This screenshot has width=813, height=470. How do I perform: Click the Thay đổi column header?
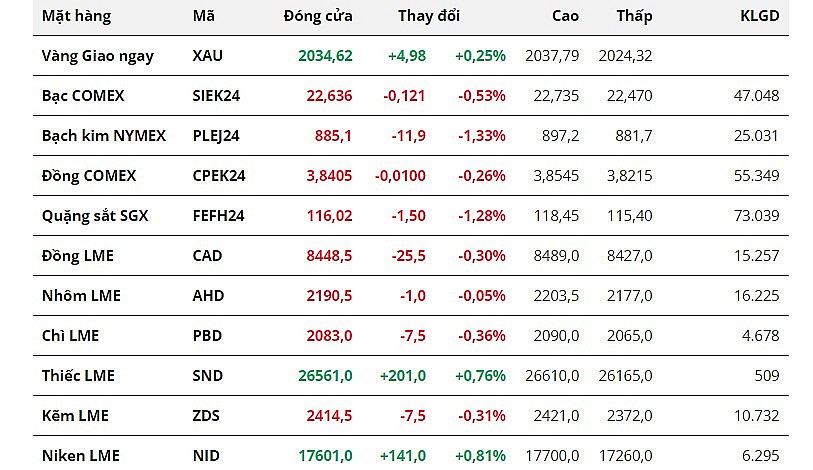click(429, 16)
